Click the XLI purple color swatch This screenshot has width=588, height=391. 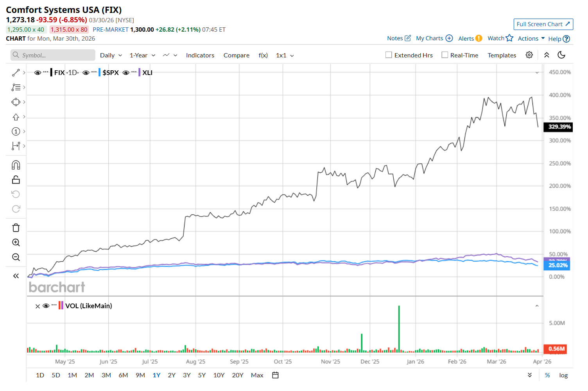139,73
